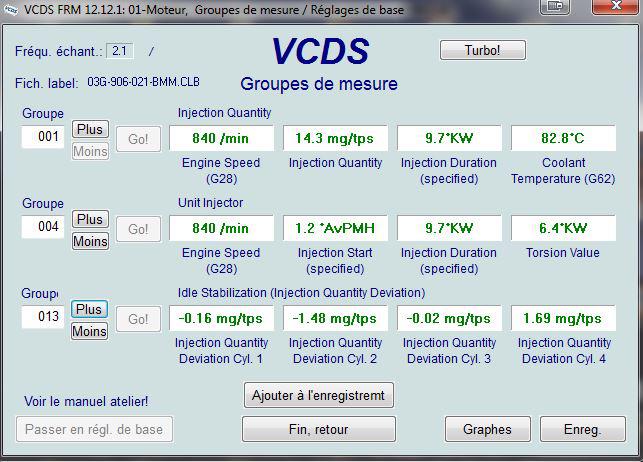Screen dimensions: 643x462
Task: Click Passer en régl. de base button
Action: pos(94,429)
